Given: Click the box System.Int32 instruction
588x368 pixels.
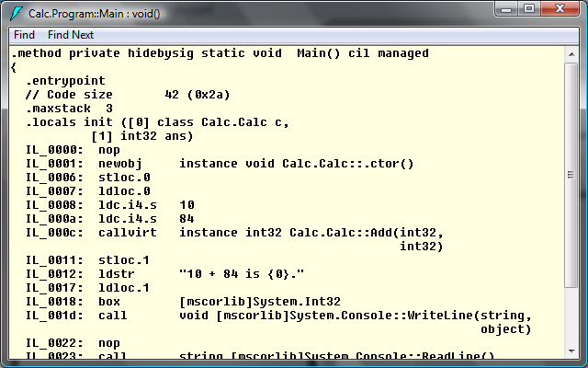Looking at the screenshot, I should (x=183, y=302).
